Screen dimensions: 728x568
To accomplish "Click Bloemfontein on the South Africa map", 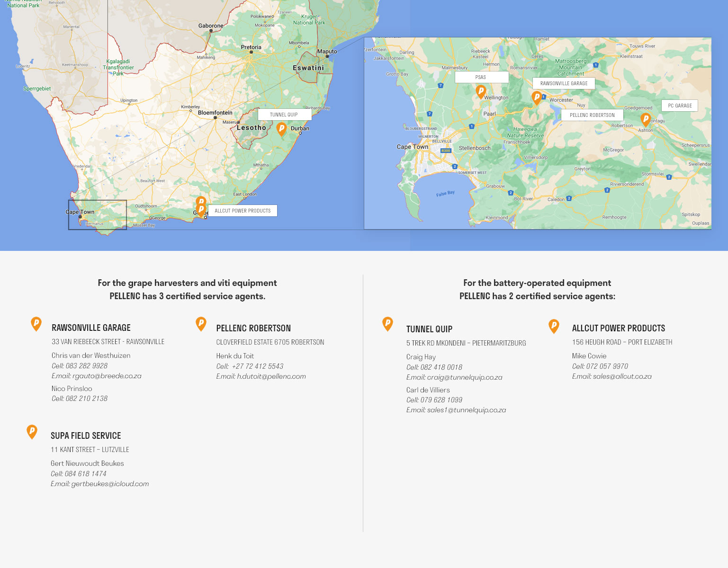I will pyautogui.click(x=215, y=113).
